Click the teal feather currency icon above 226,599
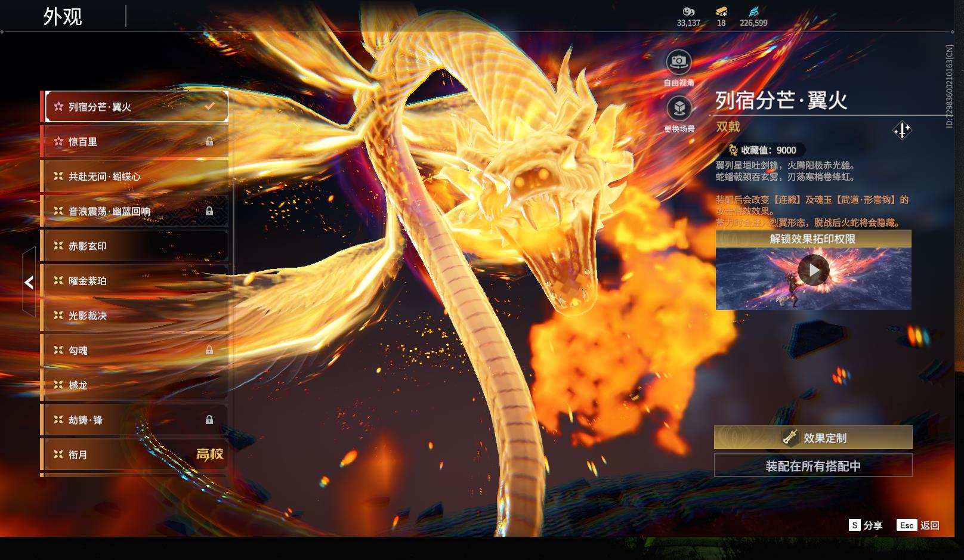The height and width of the screenshot is (560, 964). click(x=753, y=11)
